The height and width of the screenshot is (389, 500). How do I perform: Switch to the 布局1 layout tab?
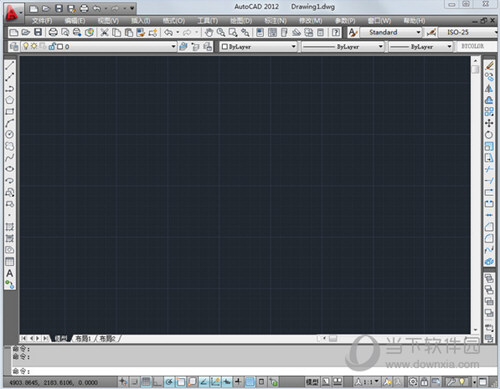[x=82, y=339]
